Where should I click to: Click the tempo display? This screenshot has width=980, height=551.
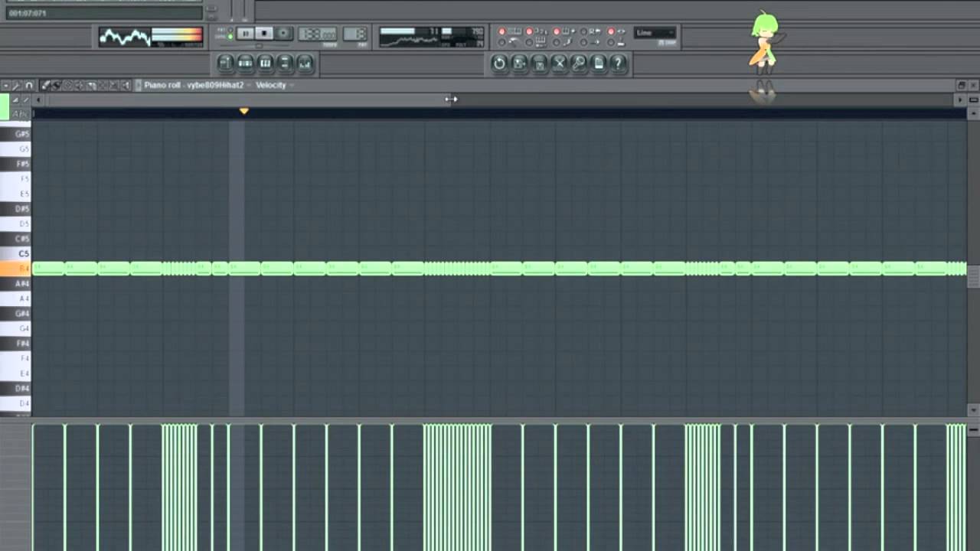pos(317,34)
